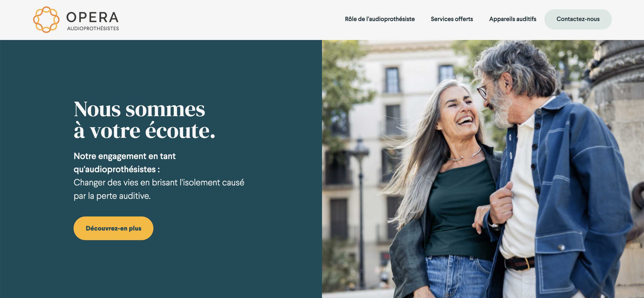Click the OPERA wordmark in header
The height and width of the screenshot is (298, 644).
point(93,17)
